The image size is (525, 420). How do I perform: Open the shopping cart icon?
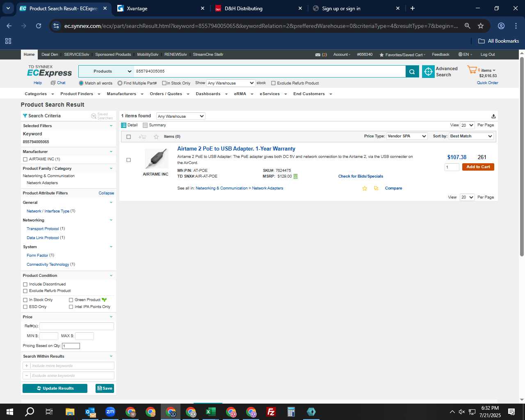472,70
